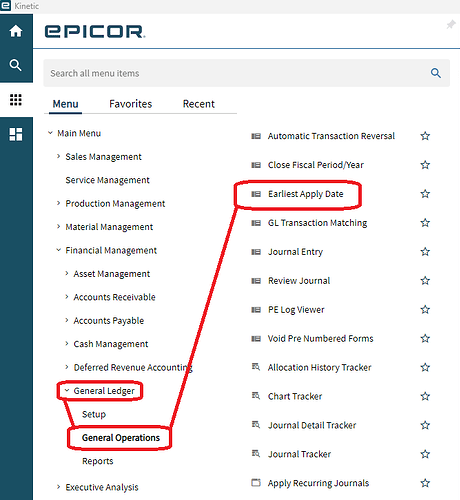This screenshot has width=460, height=500.
Task: Click the magnifier in the search box
Action: coord(436,73)
